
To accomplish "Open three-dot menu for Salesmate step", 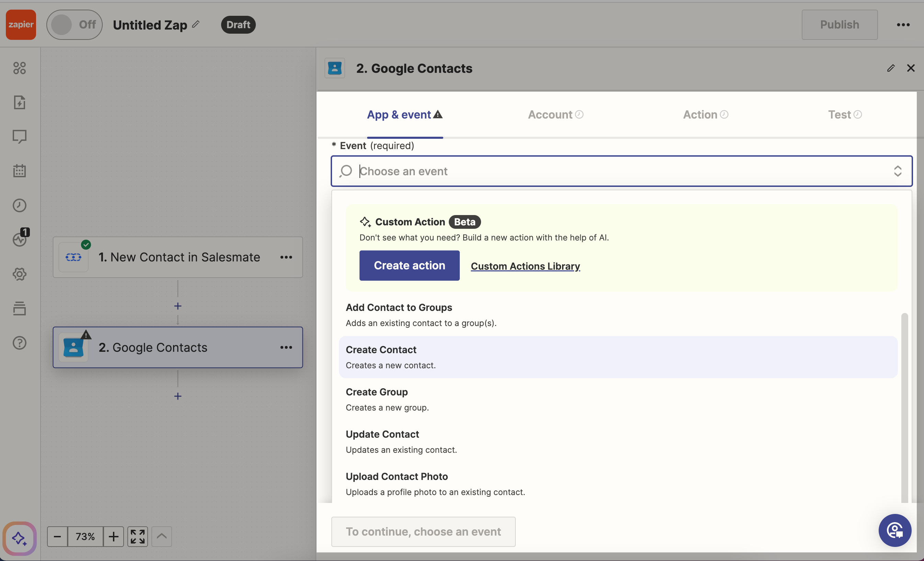I will [286, 257].
